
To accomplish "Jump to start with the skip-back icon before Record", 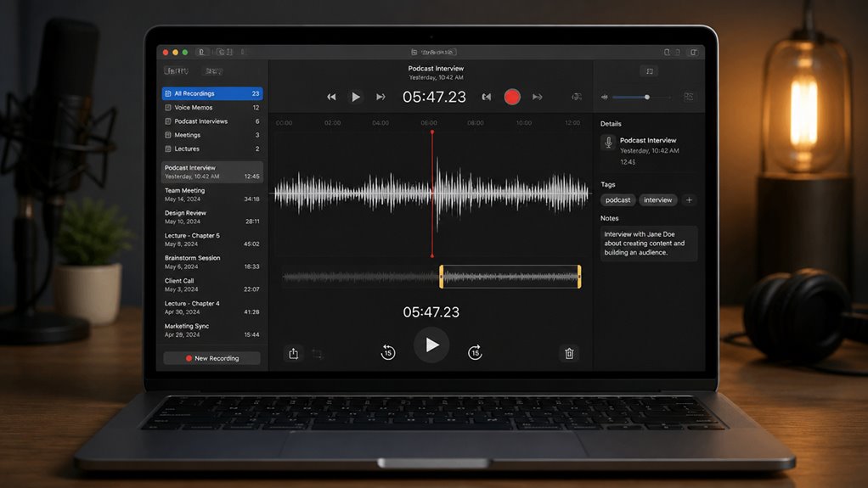I will point(486,97).
